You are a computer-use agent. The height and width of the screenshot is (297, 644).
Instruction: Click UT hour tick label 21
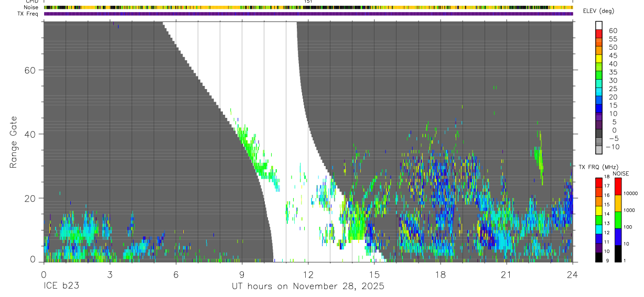506,274
